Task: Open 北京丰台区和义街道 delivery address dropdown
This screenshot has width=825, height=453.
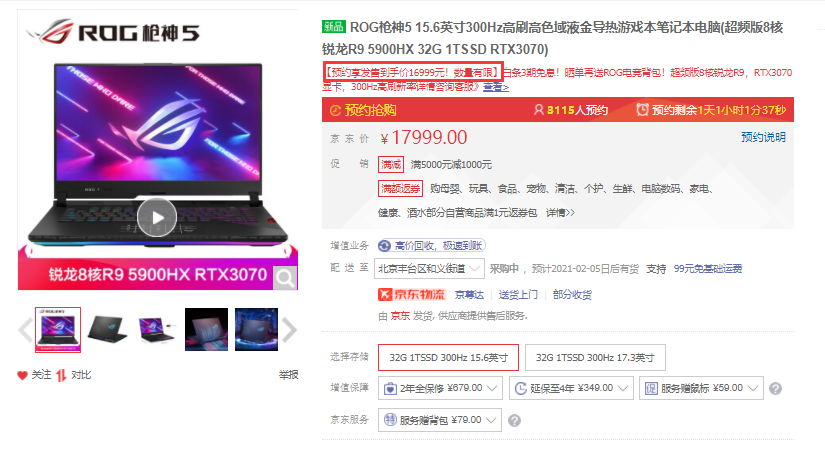Action: [x=429, y=269]
